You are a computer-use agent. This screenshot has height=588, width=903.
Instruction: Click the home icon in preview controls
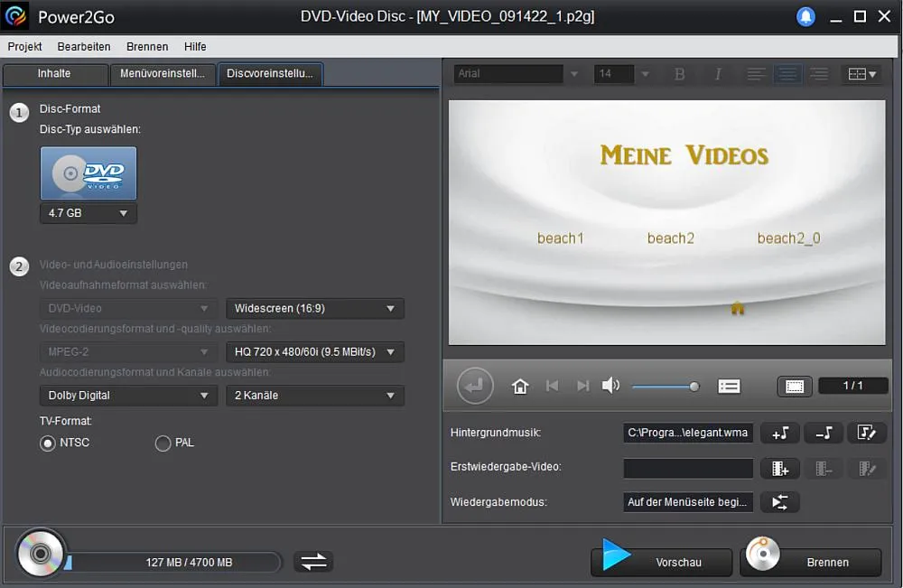point(520,385)
